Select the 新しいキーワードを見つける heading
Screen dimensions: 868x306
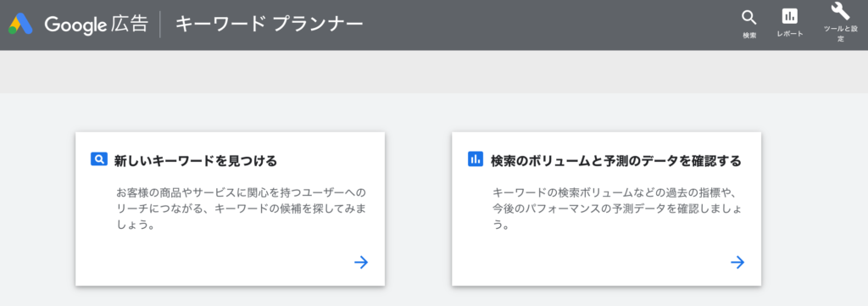click(196, 161)
